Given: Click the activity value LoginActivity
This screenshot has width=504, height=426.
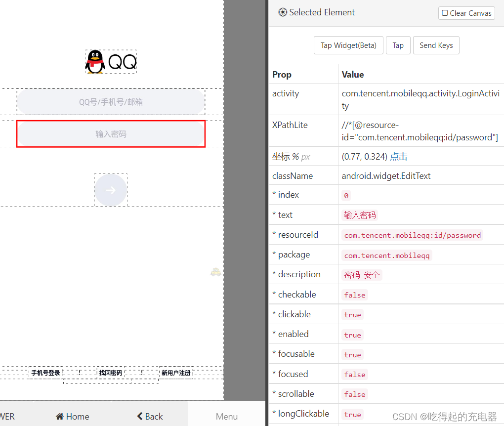Looking at the screenshot, I should click(x=420, y=99).
